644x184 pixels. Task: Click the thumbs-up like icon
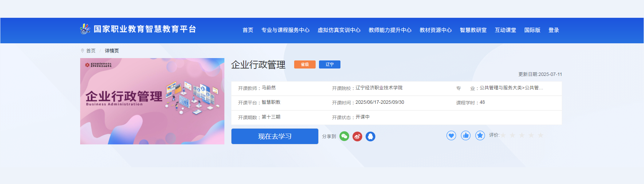point(466,136)
